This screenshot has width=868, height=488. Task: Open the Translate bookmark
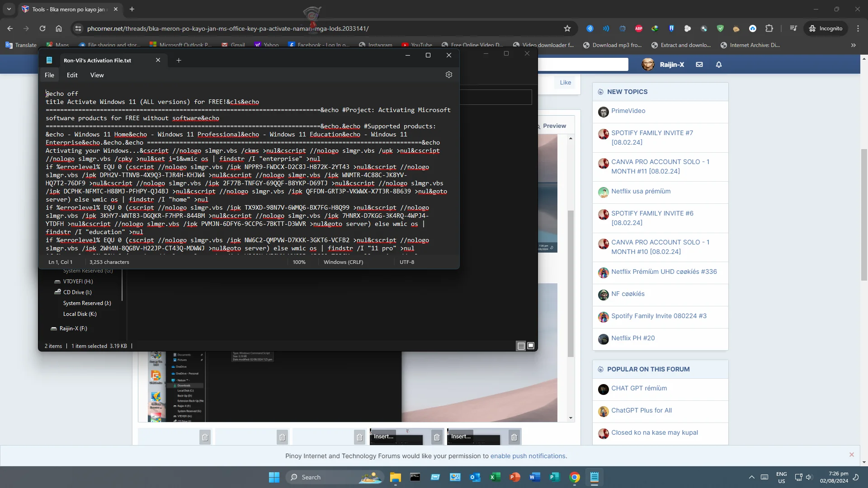21,45
